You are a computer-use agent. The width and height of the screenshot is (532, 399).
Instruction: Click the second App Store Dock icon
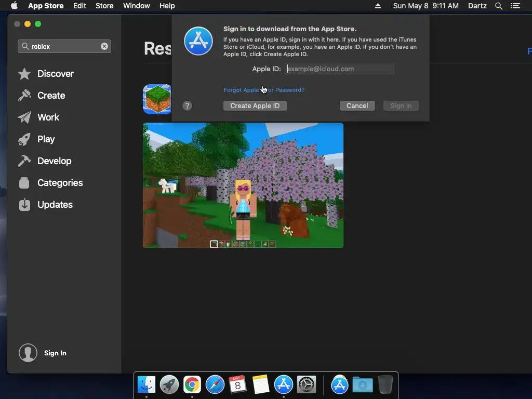(x=340, y=385)
